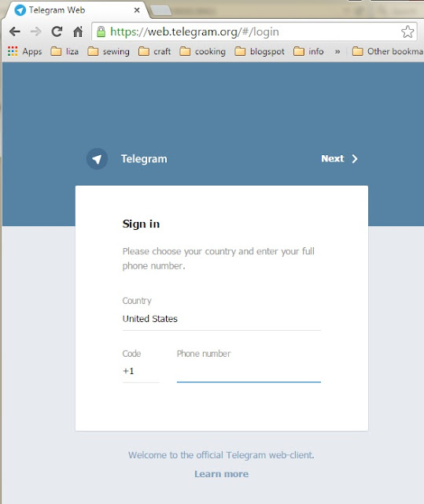Focus the Phone number input field
Screen dimensions: 424x504
(x=249, y=372)
